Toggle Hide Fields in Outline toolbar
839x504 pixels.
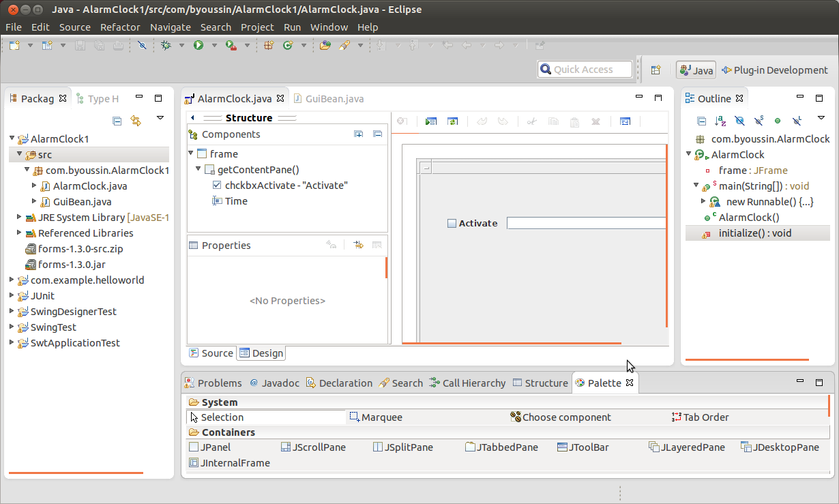click(739, 121)
